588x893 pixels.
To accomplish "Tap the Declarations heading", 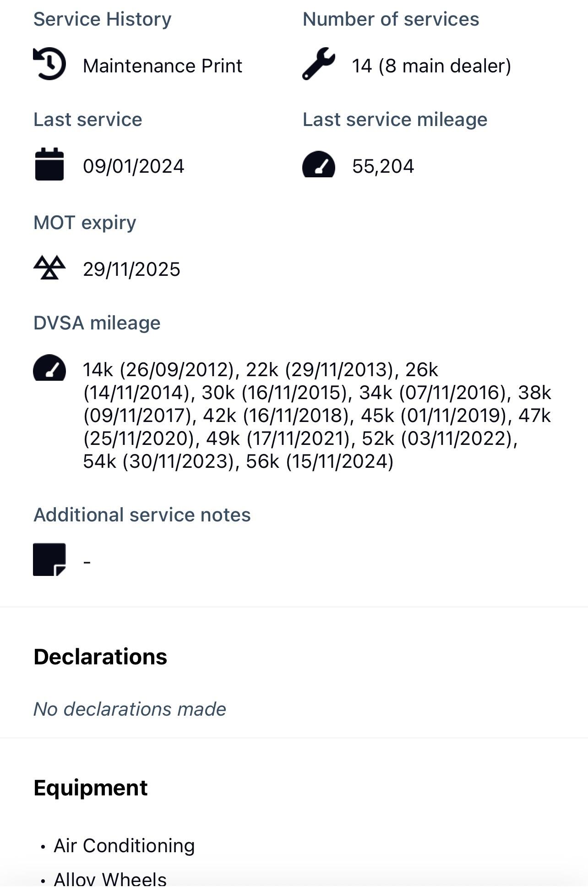I will (100, 657).
